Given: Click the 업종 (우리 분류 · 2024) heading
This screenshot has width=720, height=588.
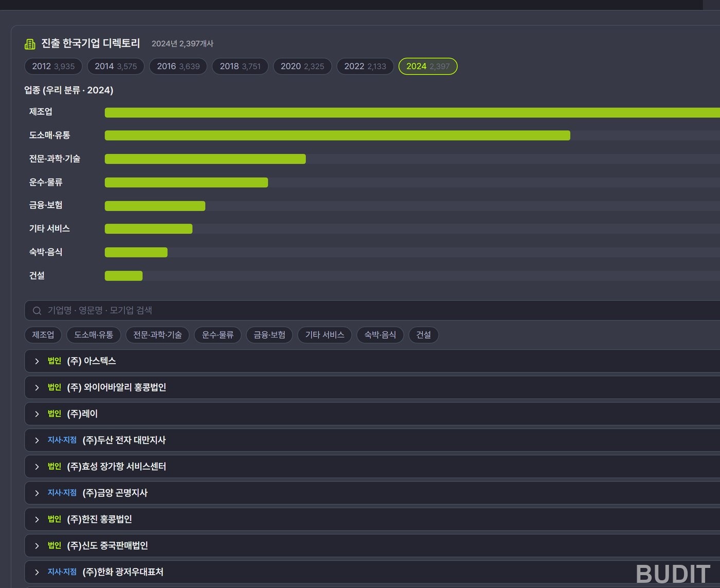Looking at the screenshot, I should tap(69, 90).
